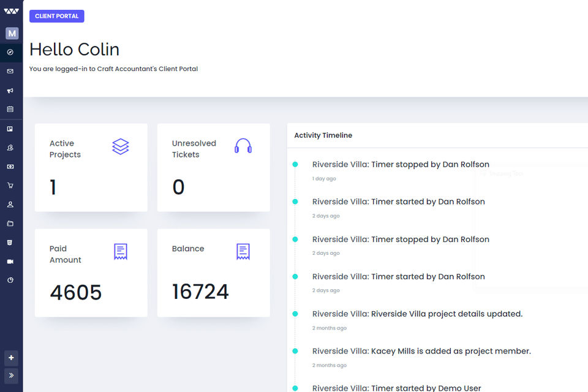This screenshot has height=392, width=588.
Task: Open the money bill icon
Action: click(10, 167)
